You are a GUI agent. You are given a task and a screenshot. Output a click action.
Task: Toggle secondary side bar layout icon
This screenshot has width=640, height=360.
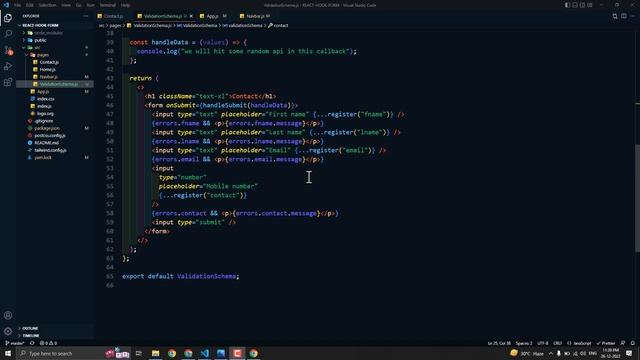582,5
